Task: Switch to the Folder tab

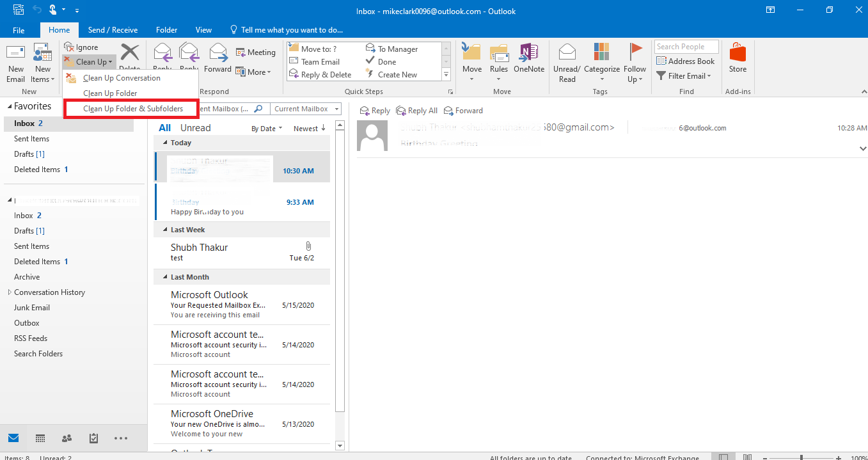Action: (166, 30)
